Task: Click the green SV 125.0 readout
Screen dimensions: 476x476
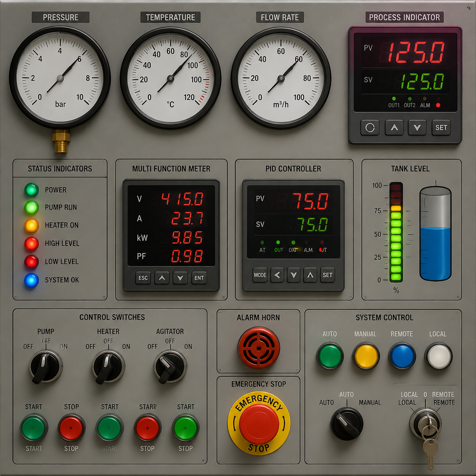Action: (422, 82)
